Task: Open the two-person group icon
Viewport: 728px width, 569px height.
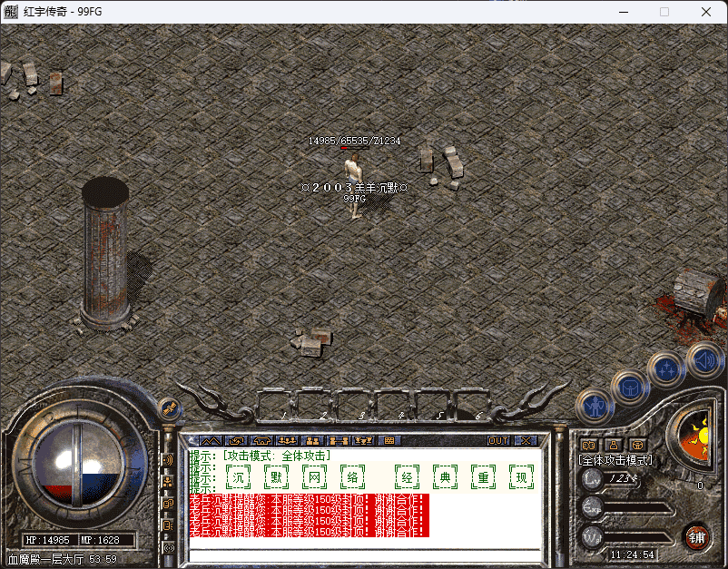Action: [313, 440]
